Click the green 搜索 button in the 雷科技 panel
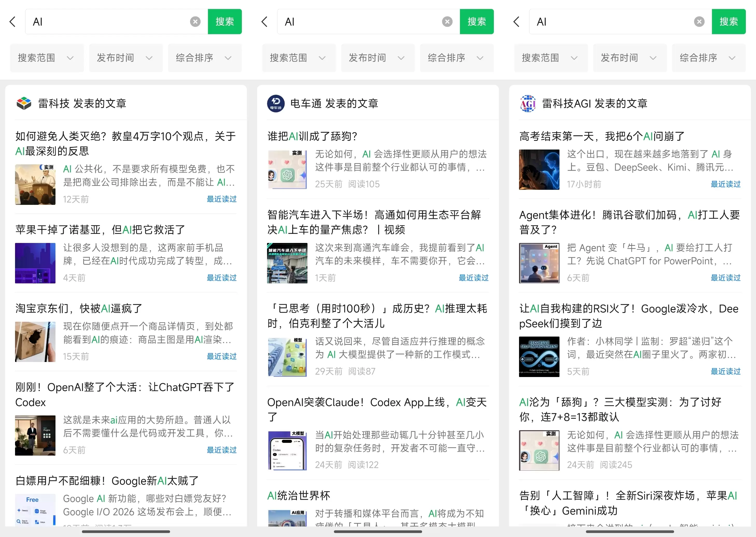 point(225,22)
